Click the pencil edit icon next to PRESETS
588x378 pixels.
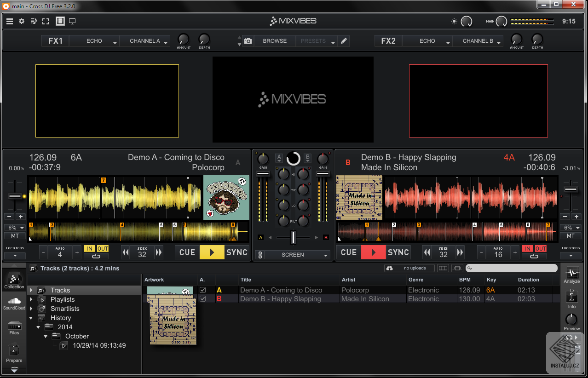pos(344,41)
